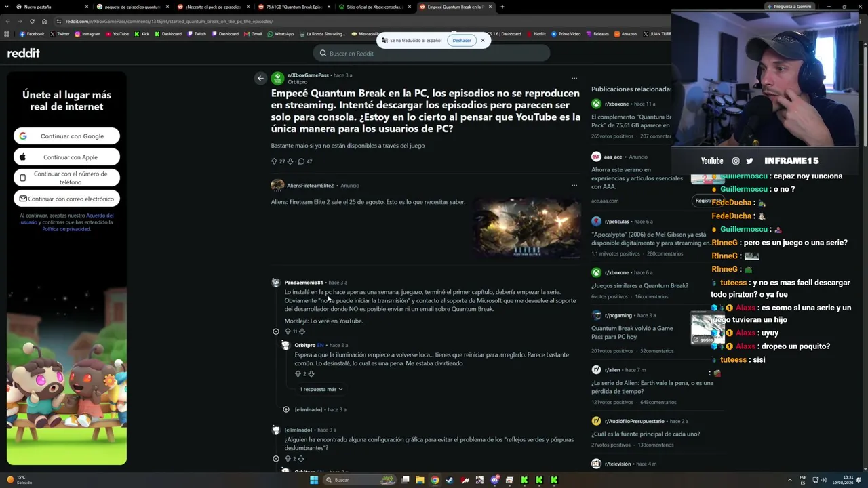Open r/XboxGamePass community link
Viewport: 868px width, 488px height.
point(308,75)
